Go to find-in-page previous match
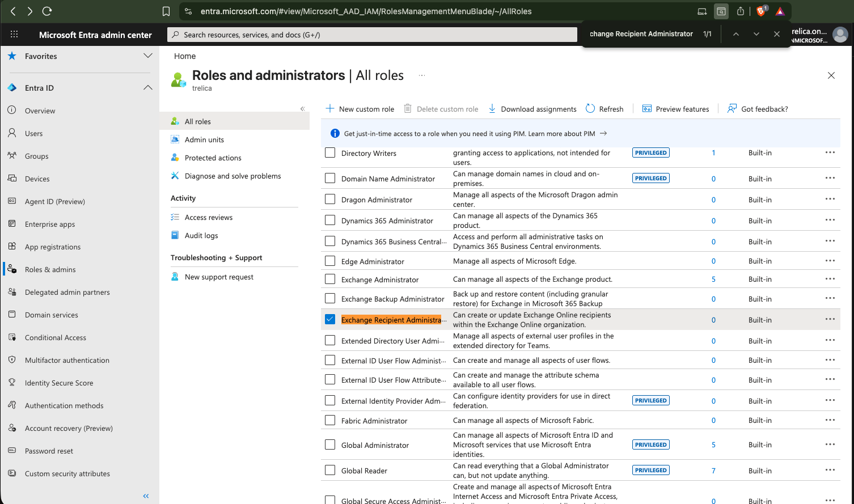 [x=736, y=34]
